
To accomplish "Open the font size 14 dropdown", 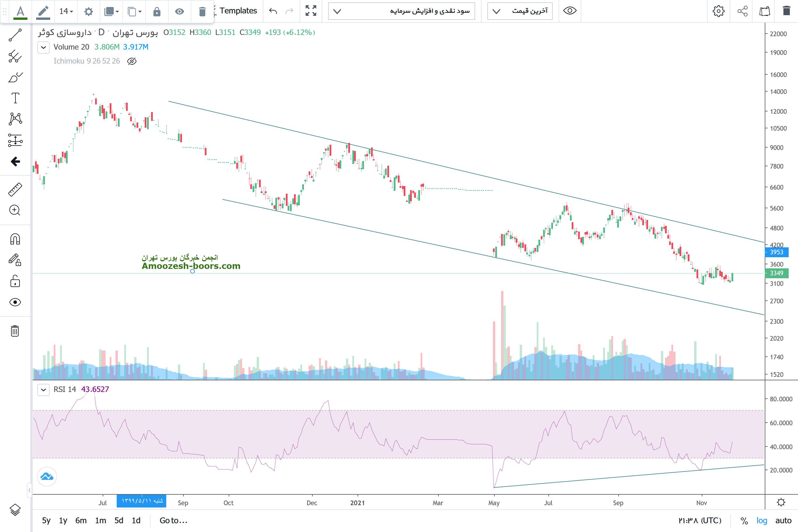I will (x=66, y=11).
